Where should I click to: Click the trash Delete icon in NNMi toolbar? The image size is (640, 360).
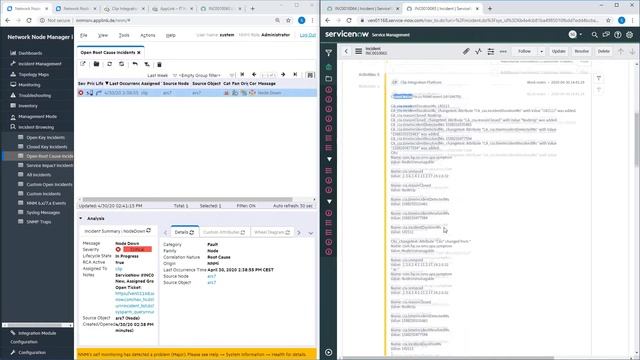pos(159,64)
